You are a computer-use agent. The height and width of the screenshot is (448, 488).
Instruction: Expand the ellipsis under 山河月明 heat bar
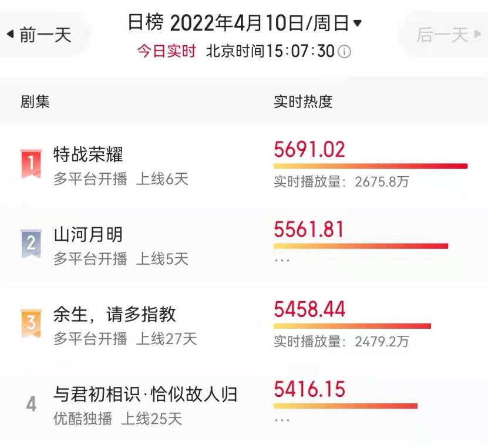coord(282,260)
